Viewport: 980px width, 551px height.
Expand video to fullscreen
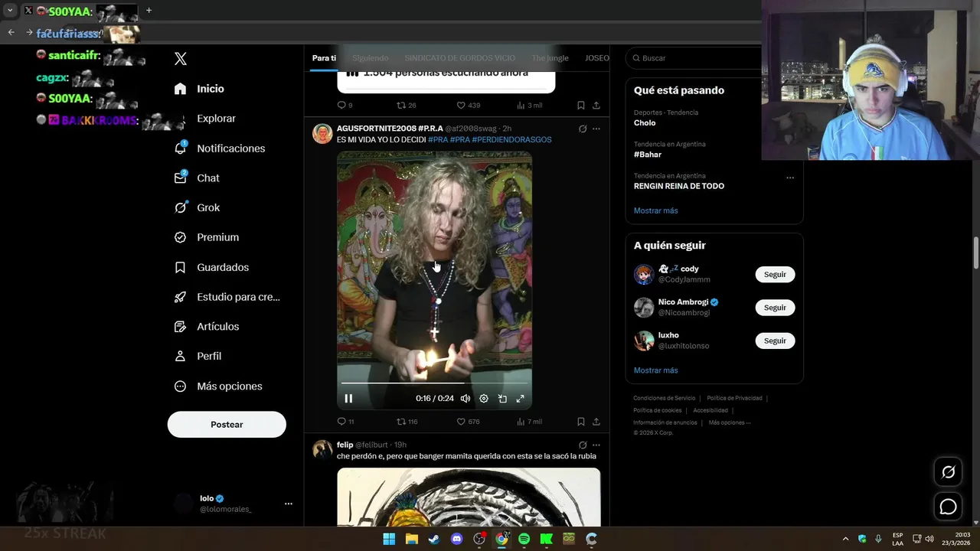pos(521,398)
